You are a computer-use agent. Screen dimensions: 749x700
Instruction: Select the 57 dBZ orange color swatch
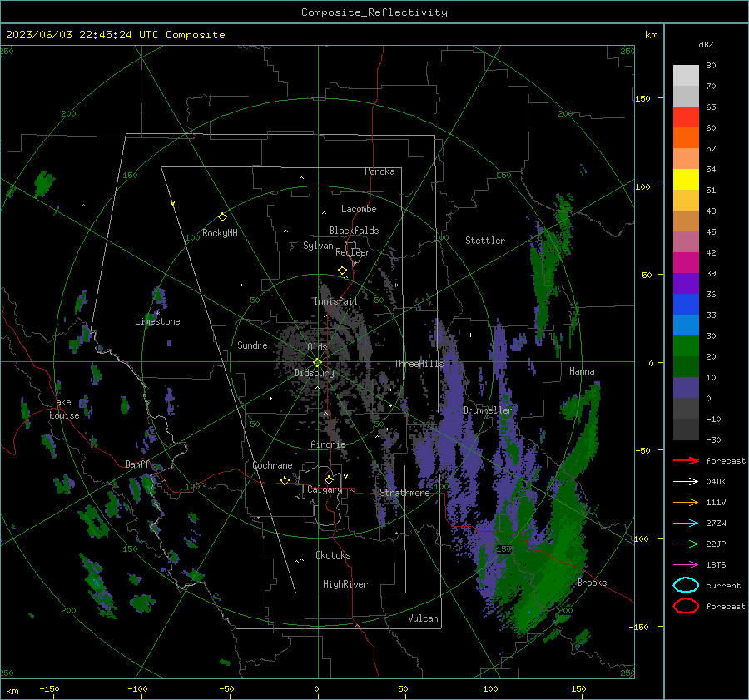click(686, 137)
